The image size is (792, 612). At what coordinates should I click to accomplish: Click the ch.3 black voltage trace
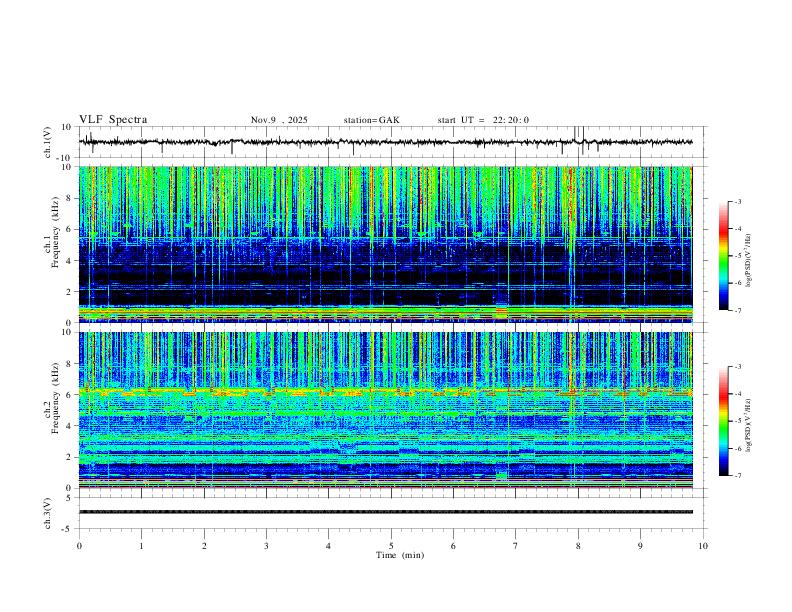(x=385, y=512)
